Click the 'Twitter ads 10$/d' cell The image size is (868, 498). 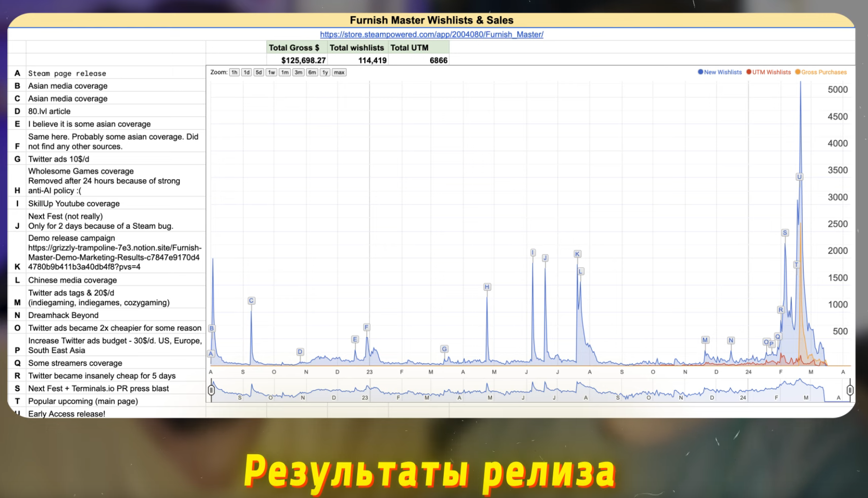pos(116,159)
